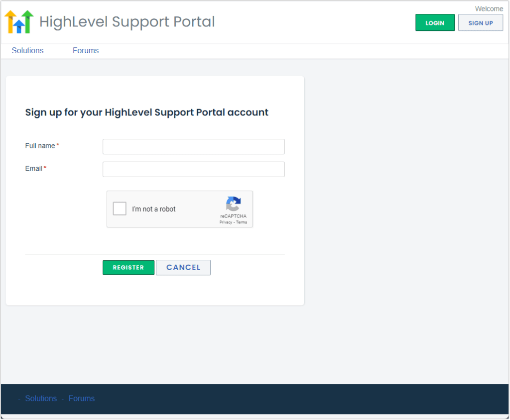The image size is (510, 420).
Task: Check the I'm not a robot box
Action: coord(120,209)
